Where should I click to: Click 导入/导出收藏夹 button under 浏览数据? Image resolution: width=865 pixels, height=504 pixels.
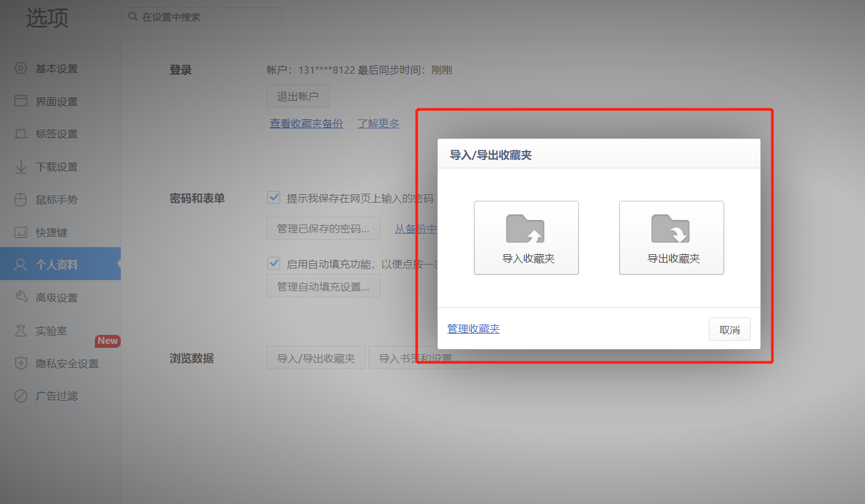coord(316,358)
